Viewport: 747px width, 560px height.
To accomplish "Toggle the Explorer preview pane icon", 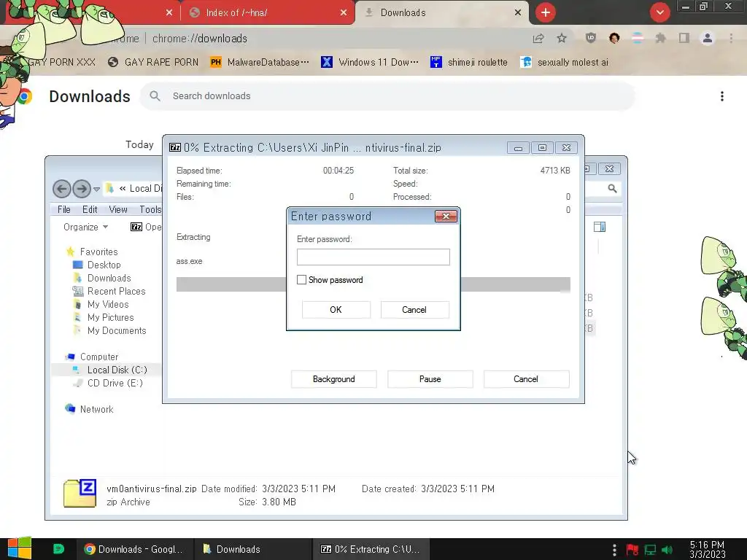I will pyautogui.click(x=600, y=227).
